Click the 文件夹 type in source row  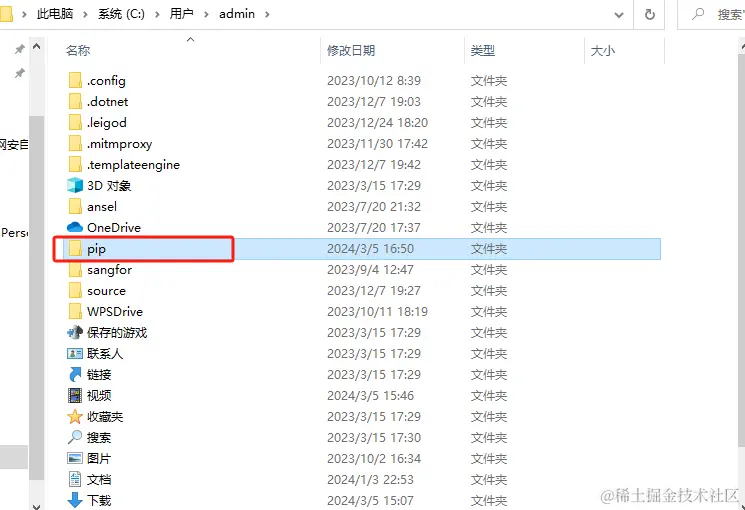point(488,290)
